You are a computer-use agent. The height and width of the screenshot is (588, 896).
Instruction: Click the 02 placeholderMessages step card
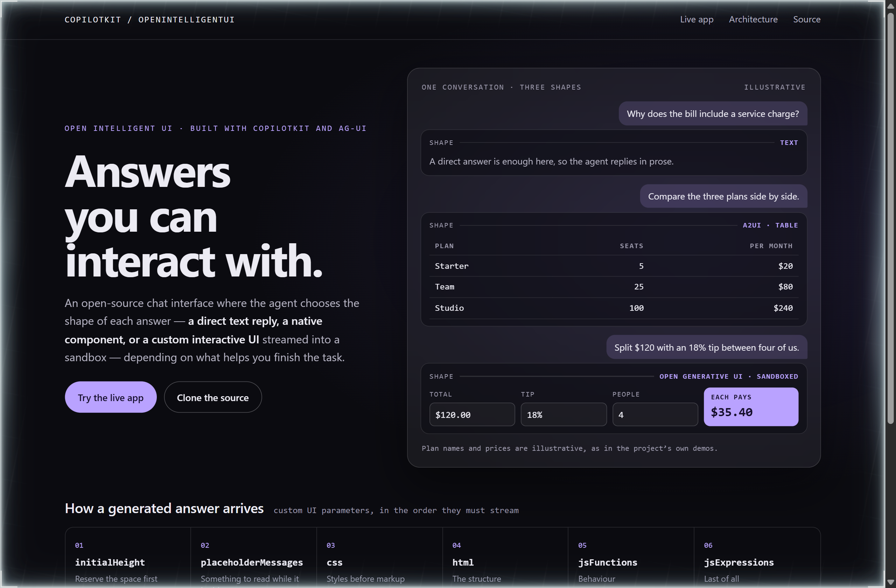253,557
